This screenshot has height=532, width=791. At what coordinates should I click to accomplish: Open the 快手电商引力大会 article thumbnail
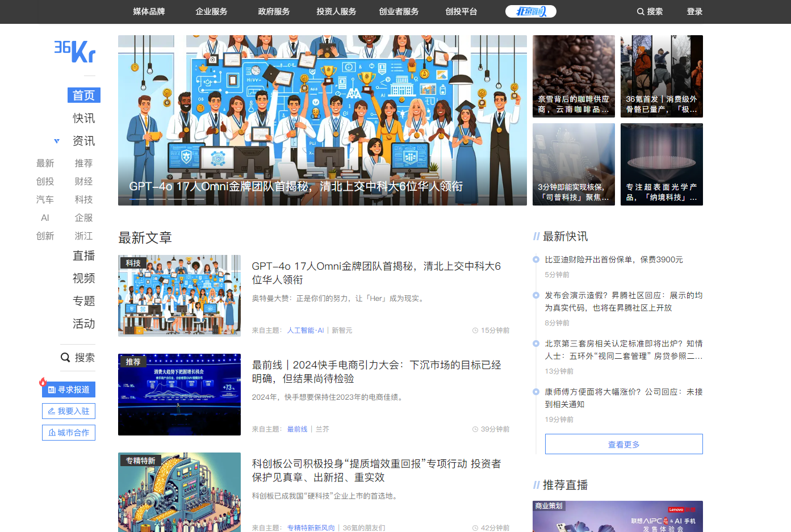point(179,395)
